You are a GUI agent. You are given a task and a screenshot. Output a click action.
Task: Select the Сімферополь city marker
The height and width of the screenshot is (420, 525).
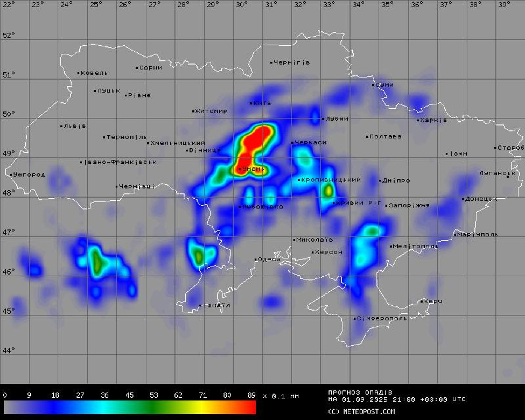[x=355, y=319]
